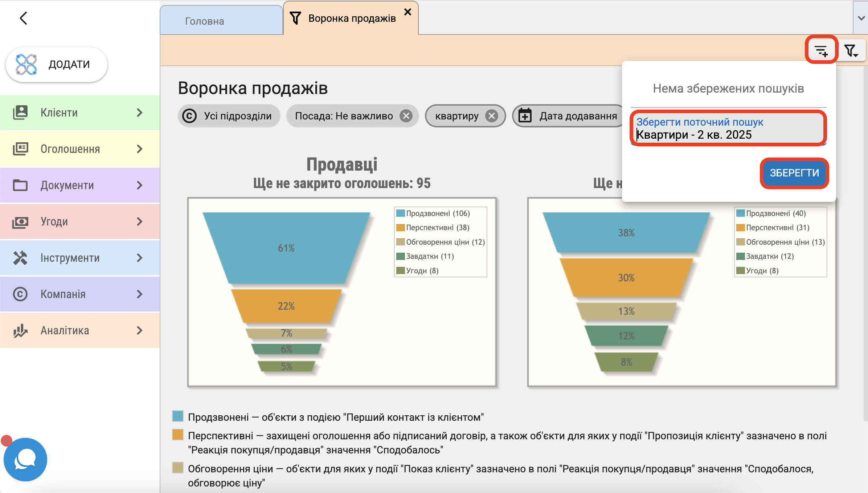Image resolution: width=868 pixels, height=493 pixels.
Task: Click the Угоди money icon
Action: click(x=20, y=221)
